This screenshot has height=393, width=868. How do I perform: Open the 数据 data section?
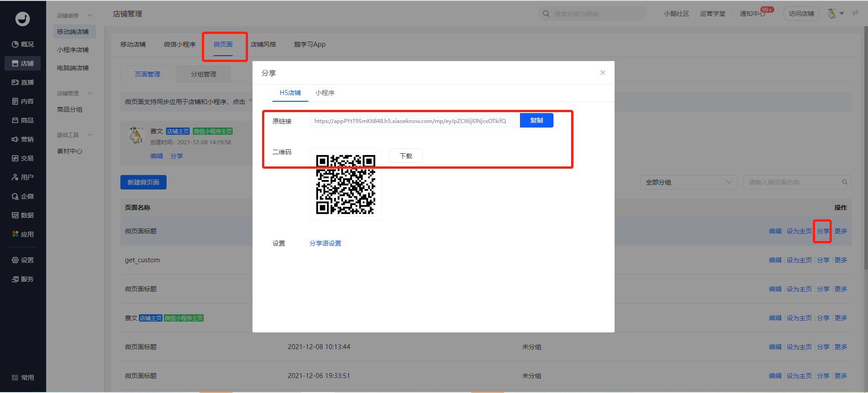tap(23, 215)
